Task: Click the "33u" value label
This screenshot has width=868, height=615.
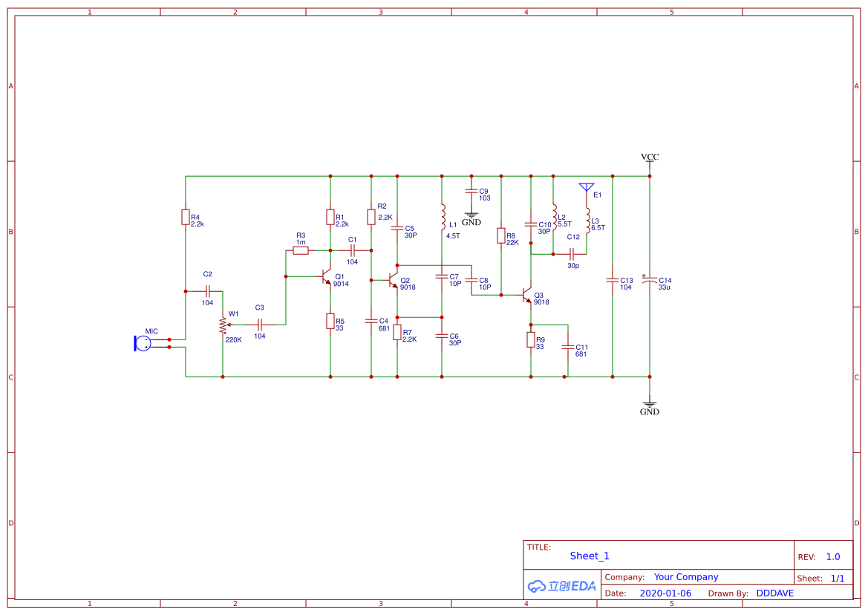Action: tap(665, 287)
